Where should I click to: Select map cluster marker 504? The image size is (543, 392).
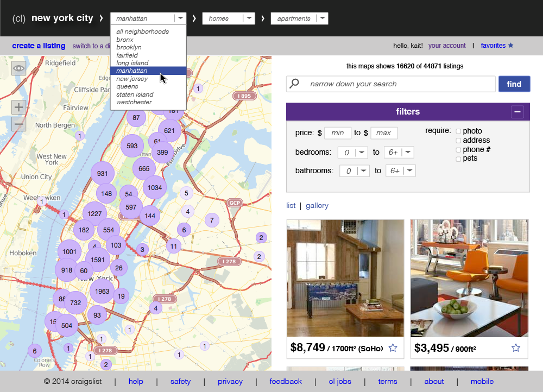[67, 326]
